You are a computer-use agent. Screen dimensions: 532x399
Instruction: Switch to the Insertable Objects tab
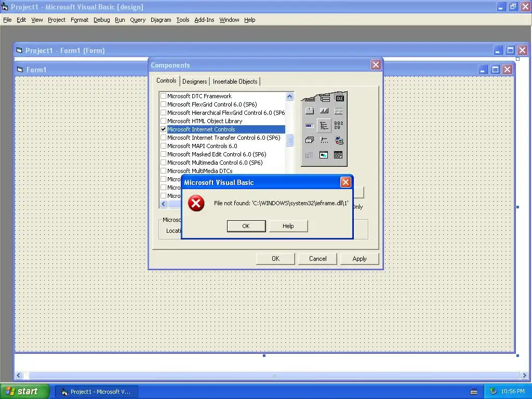point(235,82)
